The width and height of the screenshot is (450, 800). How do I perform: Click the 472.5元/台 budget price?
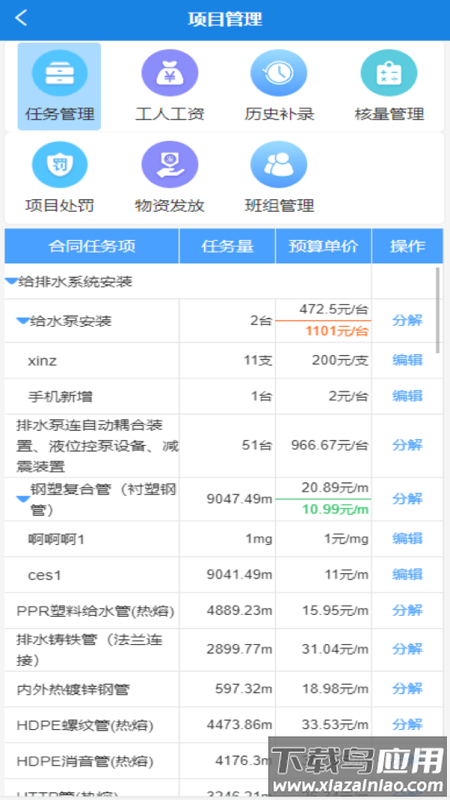[x=334, y=310]
